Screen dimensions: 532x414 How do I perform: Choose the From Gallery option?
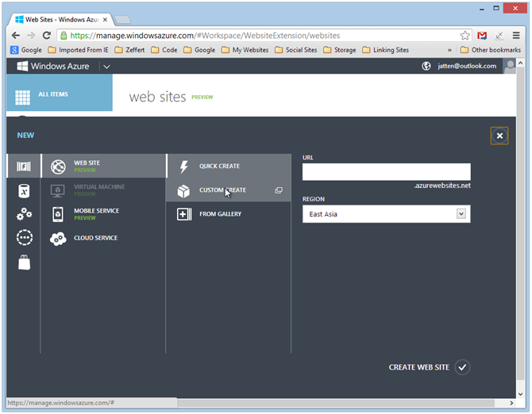(x=229, y=214)
